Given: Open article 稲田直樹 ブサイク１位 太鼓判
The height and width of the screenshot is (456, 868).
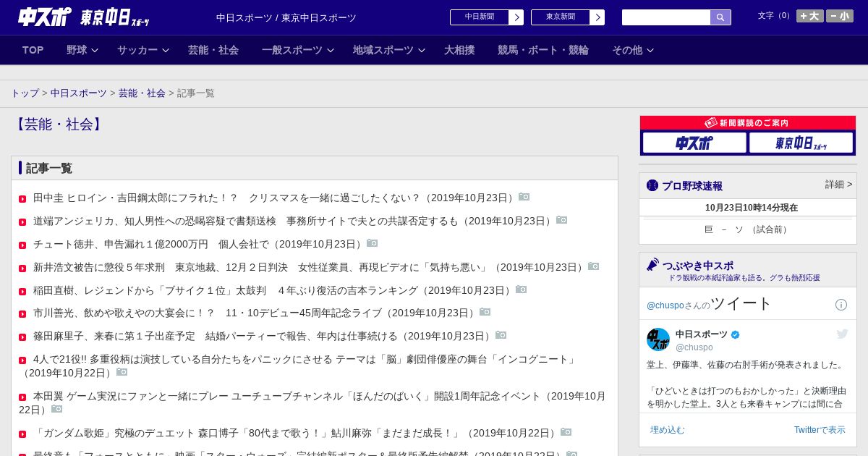Looking at the screenshot, I should click(x=273, y=290).
